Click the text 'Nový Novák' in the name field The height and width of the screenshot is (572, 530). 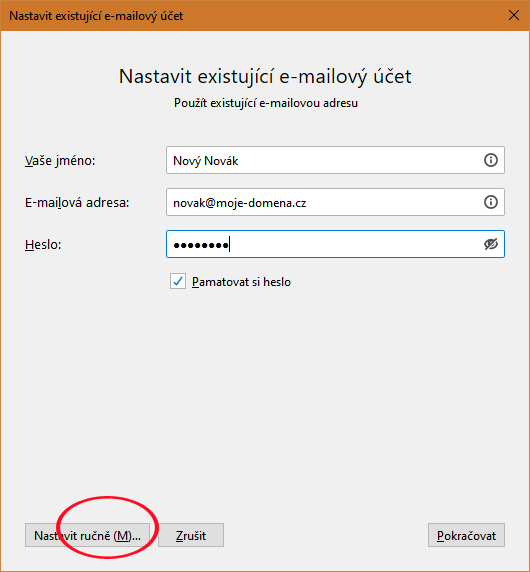coord(205,161)
